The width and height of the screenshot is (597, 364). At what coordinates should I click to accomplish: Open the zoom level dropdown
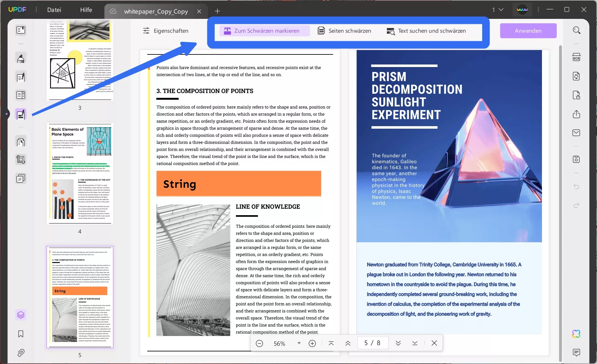tap(299, 343)
